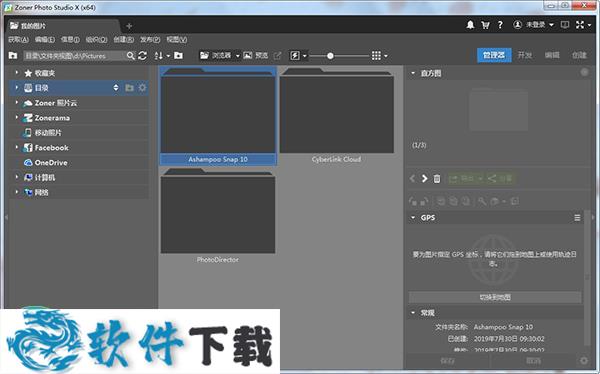Click the Pictures path address field
Image resolution: width=600 pixels, height=374 pixels.
click(x=75, y=56)
